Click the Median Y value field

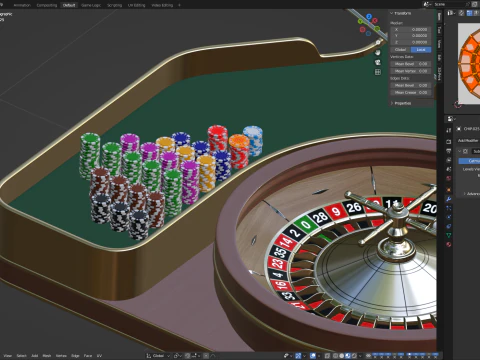[411, 36]
